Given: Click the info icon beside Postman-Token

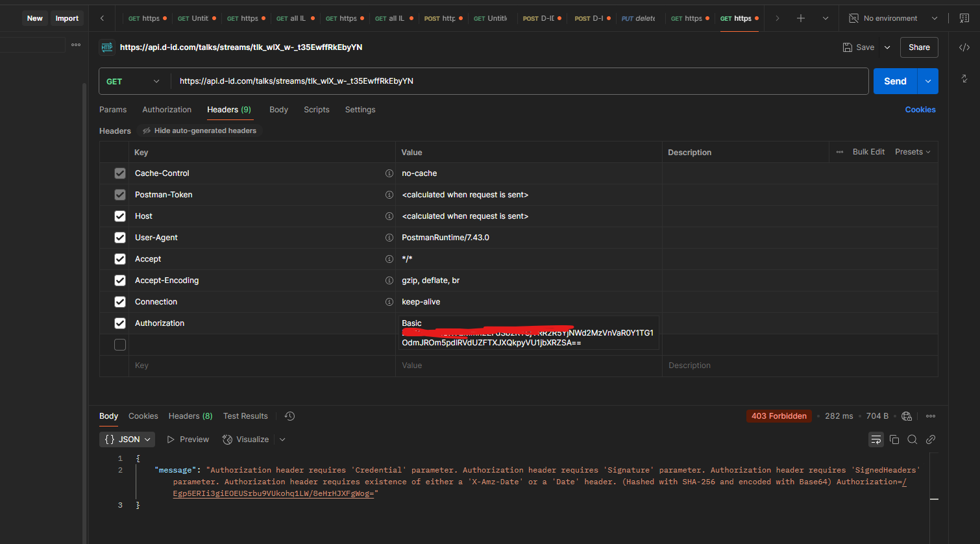Looking at the screenshot, I should click(x=389, y=195).
